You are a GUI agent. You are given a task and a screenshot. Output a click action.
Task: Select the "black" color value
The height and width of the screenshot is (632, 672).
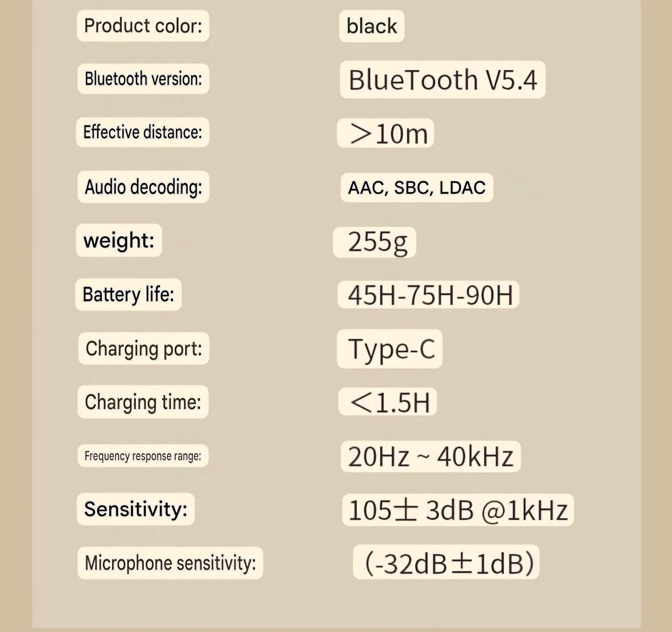[372, 26]
